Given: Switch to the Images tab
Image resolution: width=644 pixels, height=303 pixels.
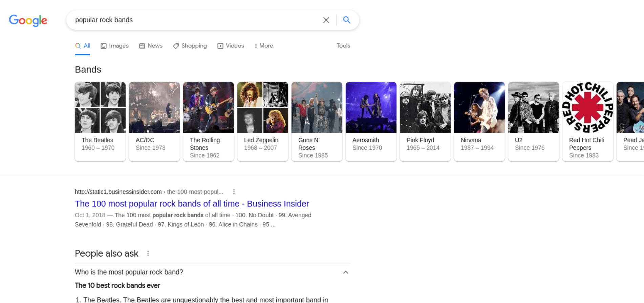Looking at the screenshot, I should click(x=114, y=46).
